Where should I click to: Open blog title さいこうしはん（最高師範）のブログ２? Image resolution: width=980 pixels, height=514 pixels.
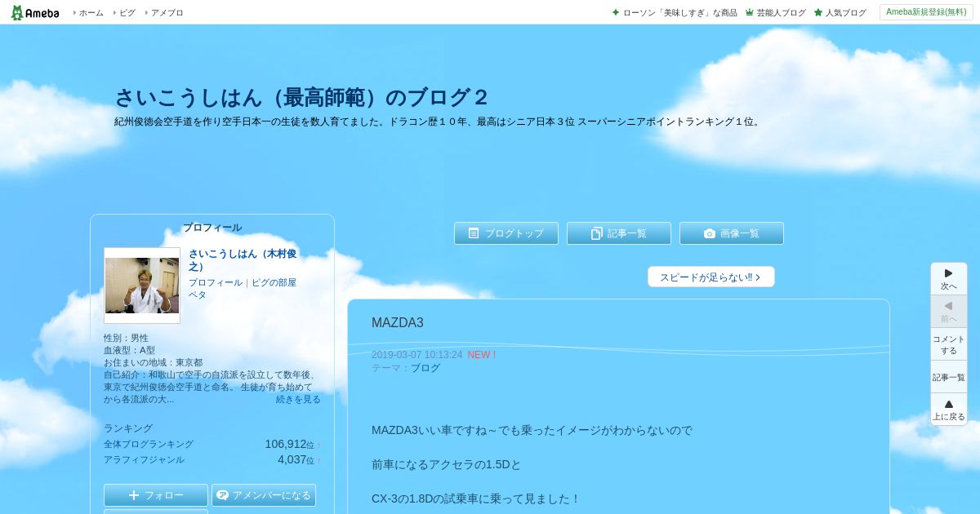[301, 97]
